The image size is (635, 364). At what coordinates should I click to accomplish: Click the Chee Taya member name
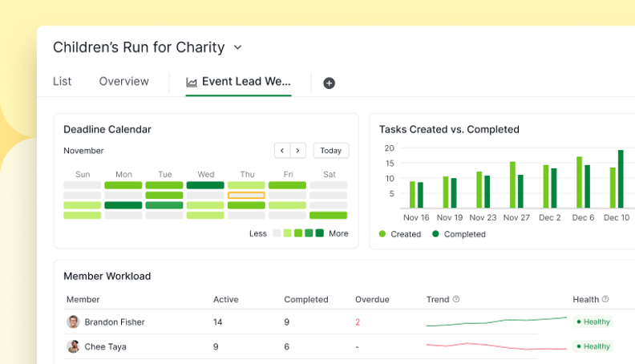(105, 347)
